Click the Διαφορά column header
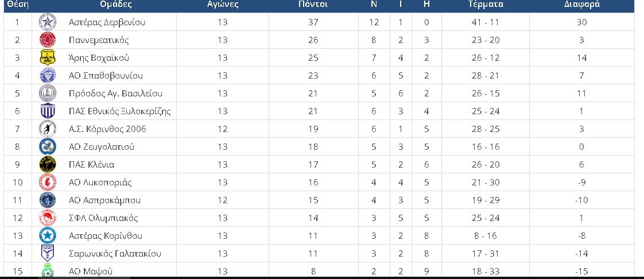This screenshot has width=644, height=279. coord(581,5)
